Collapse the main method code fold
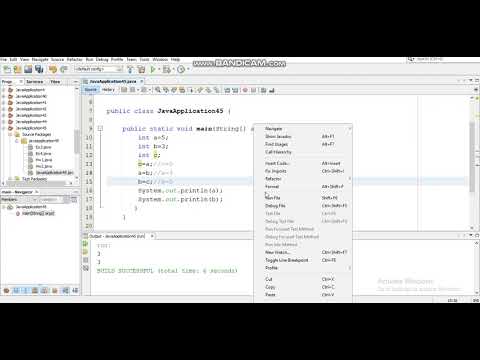480x360 pixels. click(x=100, y=129)
